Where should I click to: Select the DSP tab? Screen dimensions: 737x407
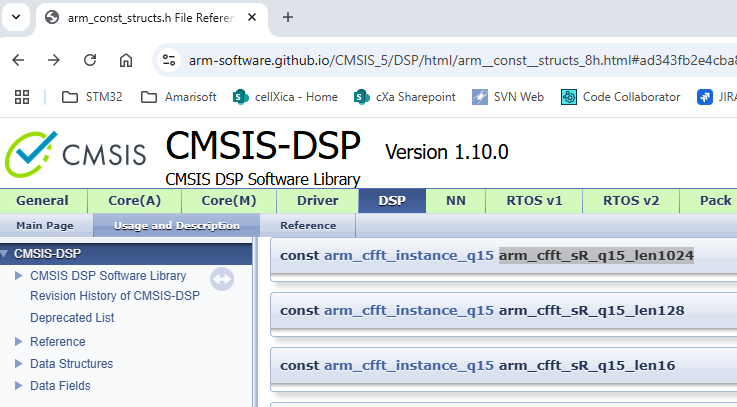pyautogui.click(x=392, y=201)
